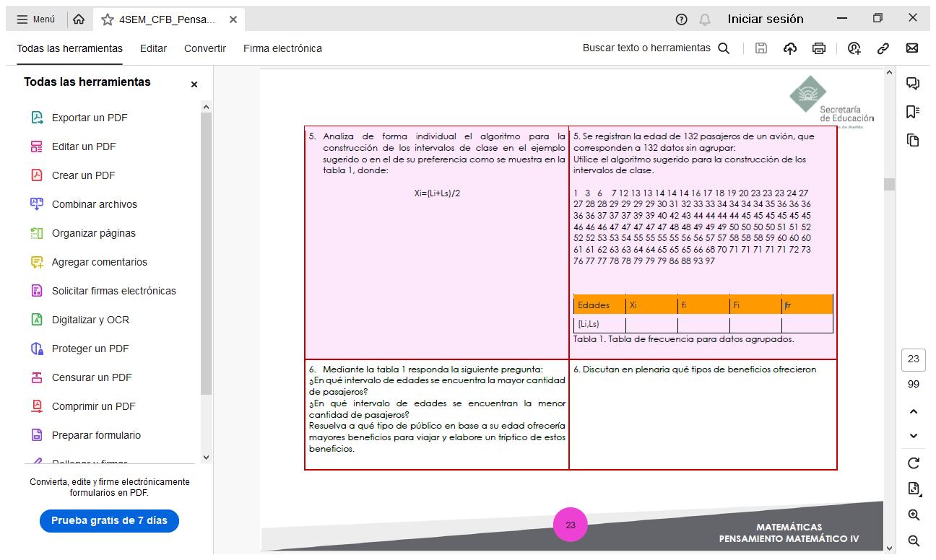Go to previous page arrow
This screenshot has height=560, width=936.
pos(914,412)
